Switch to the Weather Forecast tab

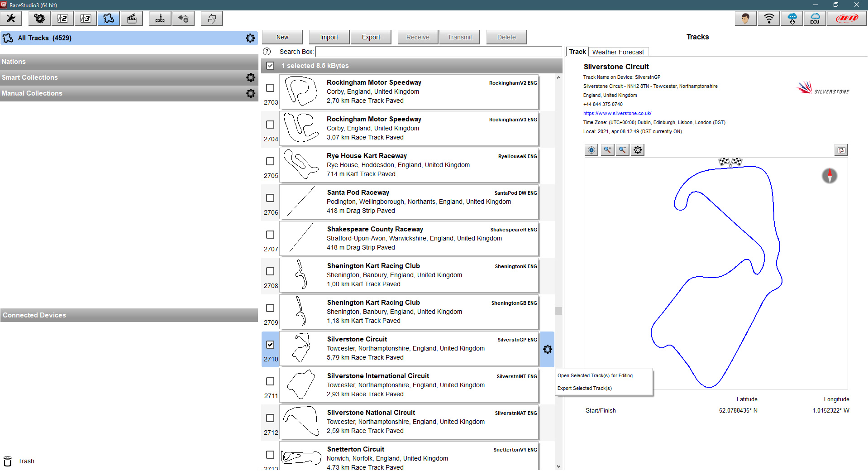coord(618,52)
